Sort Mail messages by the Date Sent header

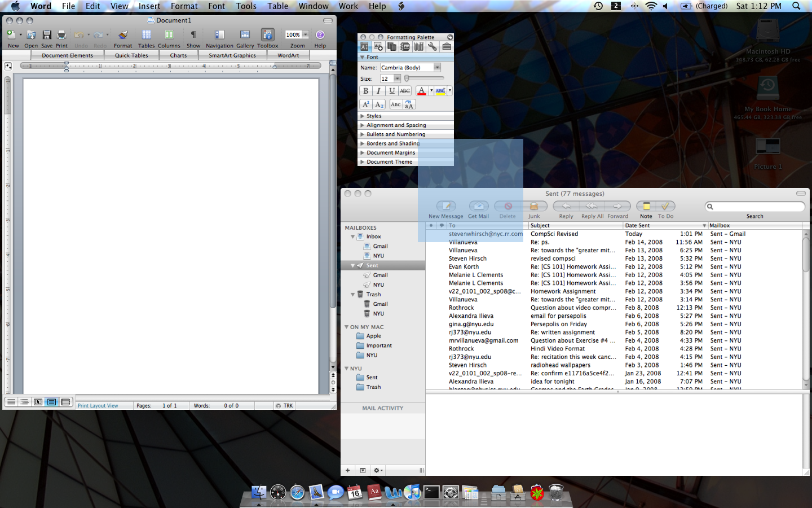pyautogui.click(x=665, y=225)
